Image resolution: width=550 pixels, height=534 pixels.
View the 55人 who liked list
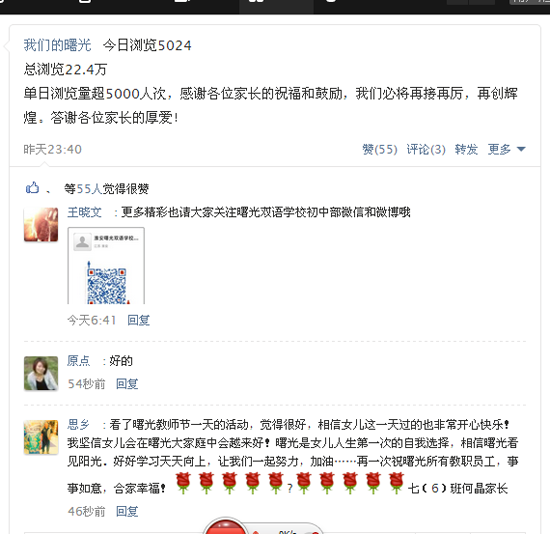tap(89, 189)
